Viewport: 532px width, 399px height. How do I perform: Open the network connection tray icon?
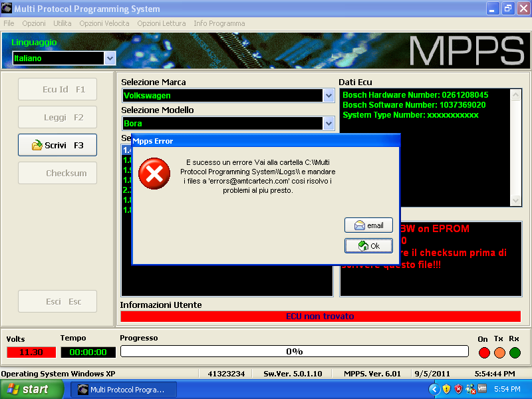(471, 389)
